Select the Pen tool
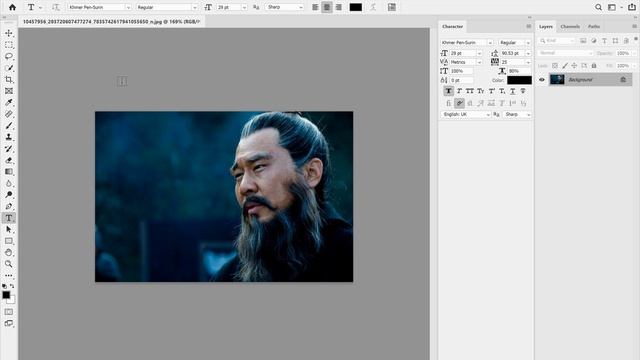Viewport: 640px width, 360px height. (x=9, y=206)
